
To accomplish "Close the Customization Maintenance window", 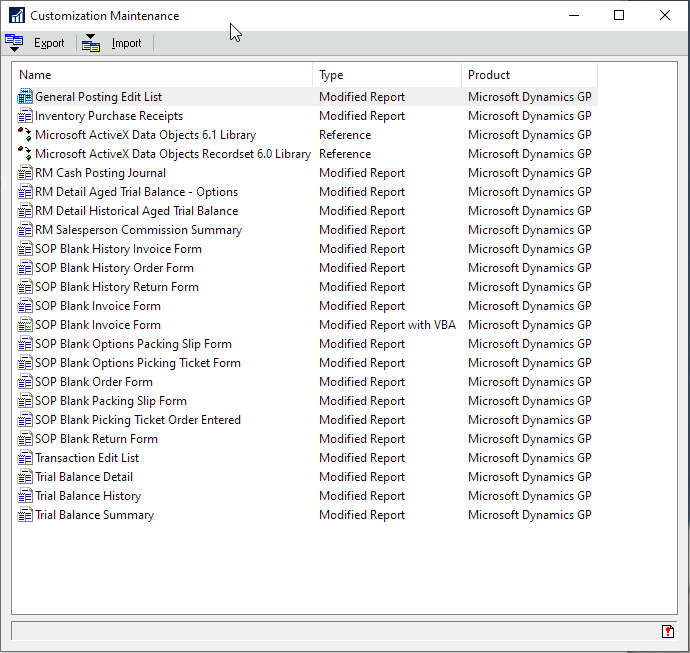I will [665, 15].
